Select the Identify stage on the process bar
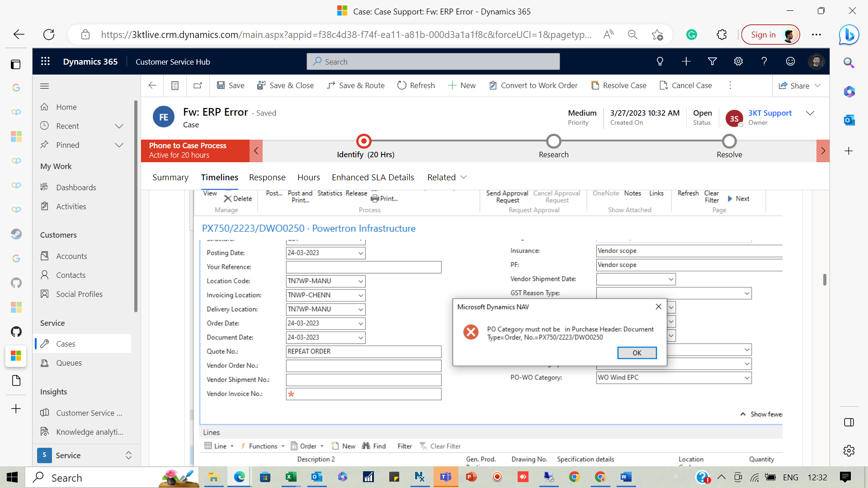 pos(364,141)
